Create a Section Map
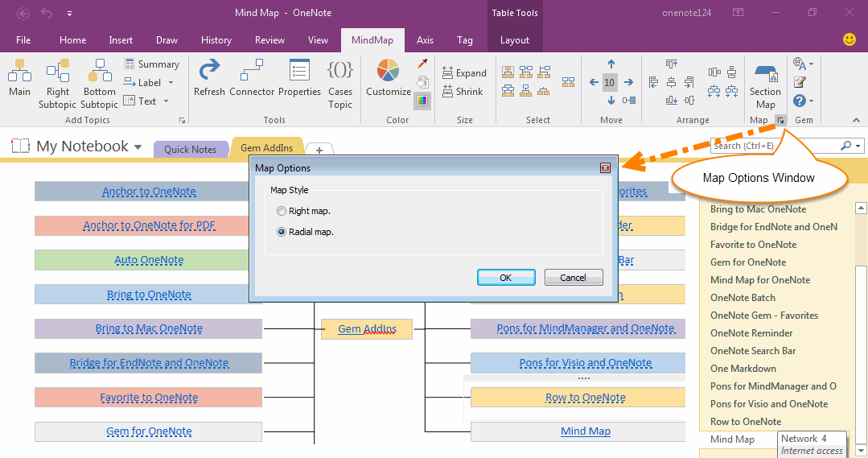The width and height of the screenshot is (868, 458). click(x=766, y=84)
